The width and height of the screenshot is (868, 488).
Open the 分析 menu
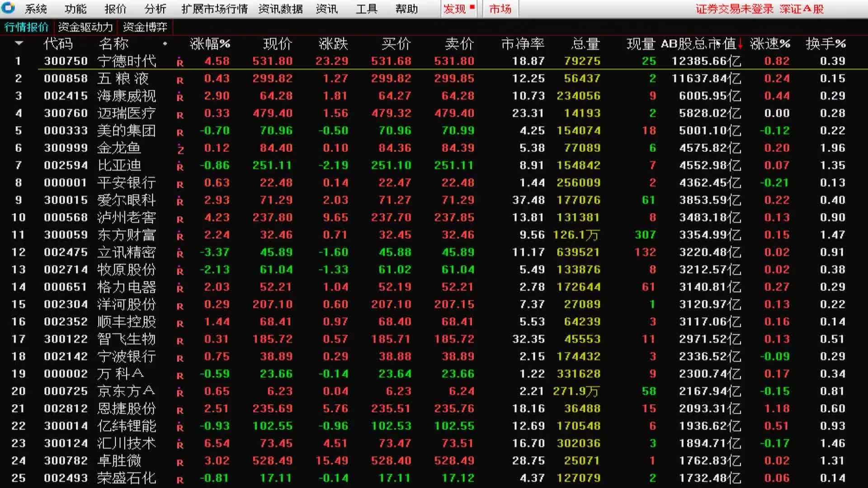coord(155,9)
